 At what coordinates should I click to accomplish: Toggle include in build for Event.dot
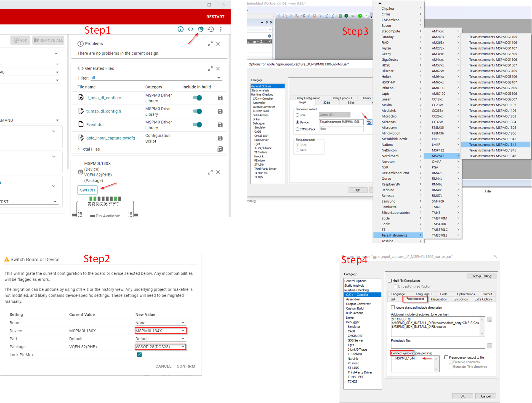coord(197,125)
